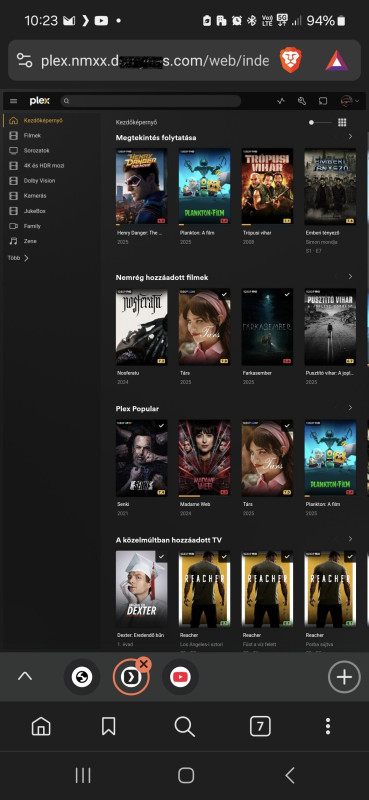Expand Megtekintés folytatása row arrow
Image resolution: width=369 pixels, height=800 pixels.
click(350, 137)
